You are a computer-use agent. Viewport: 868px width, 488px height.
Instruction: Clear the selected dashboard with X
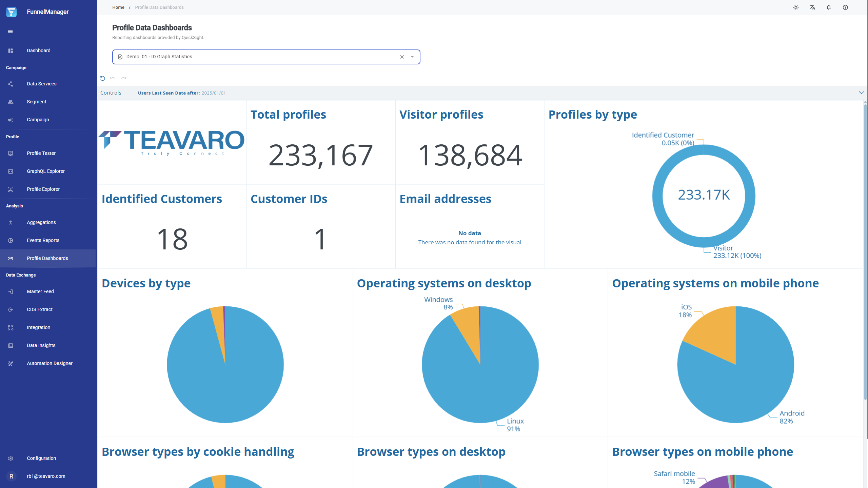(x=402, y=57)
